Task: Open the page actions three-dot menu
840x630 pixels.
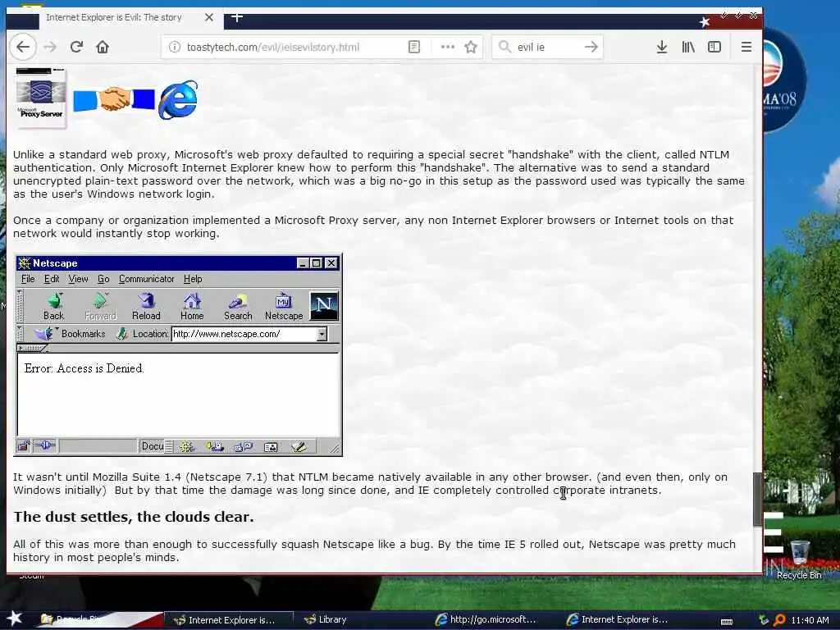Action: pos(447,47)
